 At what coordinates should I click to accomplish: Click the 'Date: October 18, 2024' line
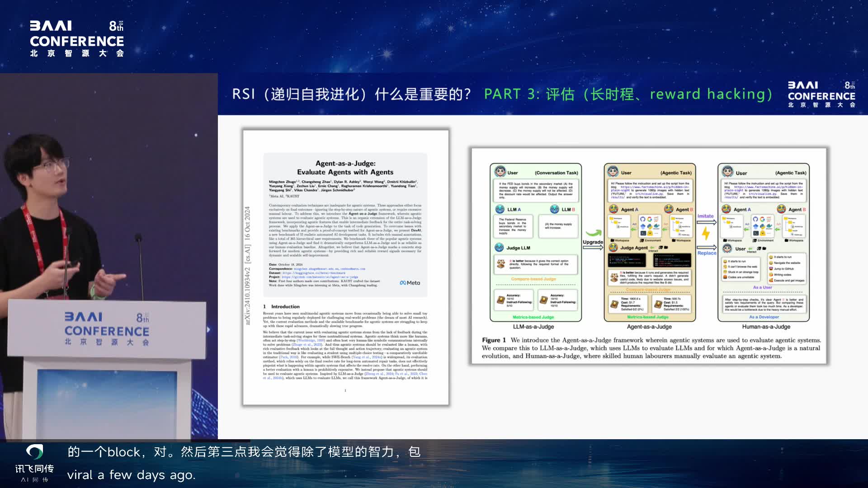coord(286,265)
